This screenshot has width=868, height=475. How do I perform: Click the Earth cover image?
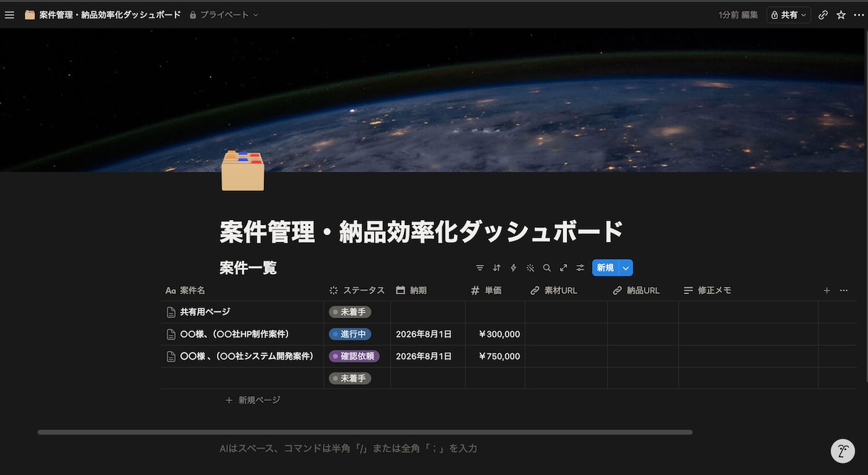pyautogui.click(x=434, y=100)
